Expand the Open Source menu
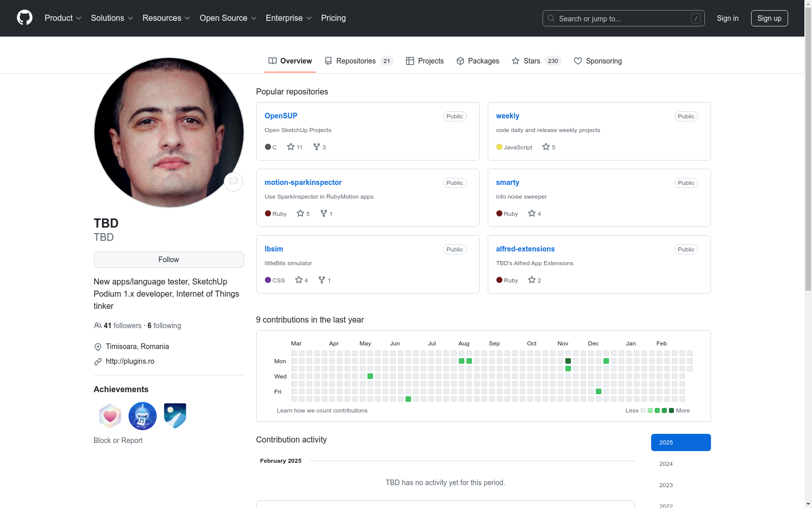Image resolution: width=812 pixels, height=508 pixels. click(x=228, y=18)
